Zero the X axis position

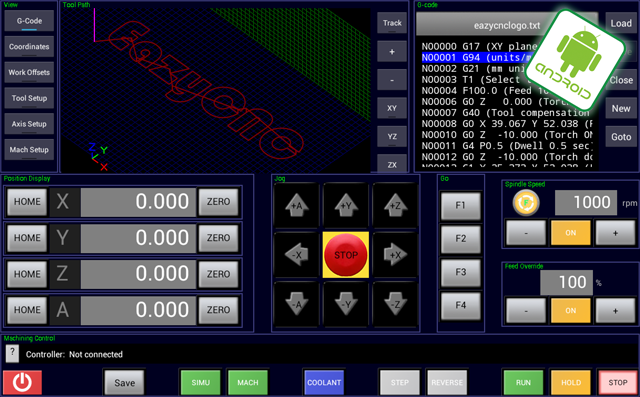(218, 202)
